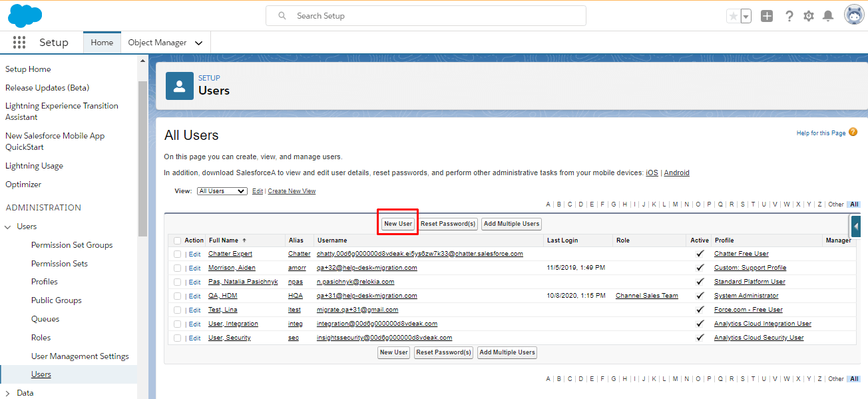The height and width of the screenshot is (399, 868).
Task: Check the QA, HDM row checkbox
Action: tap(177, 296)
